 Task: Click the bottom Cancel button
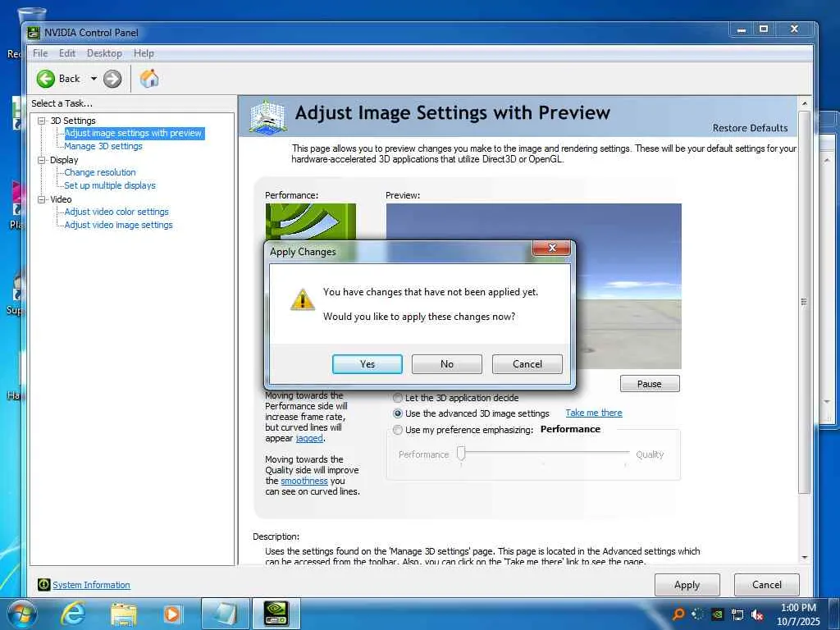click(767, 585)
